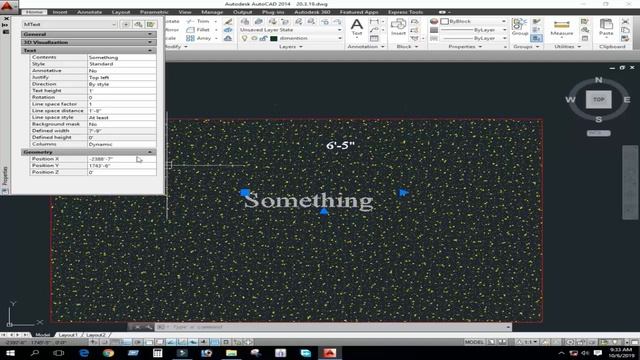Expand the 3D Visualization section
The width and height of the screenshot is (640, 360).
click(89, 42)
